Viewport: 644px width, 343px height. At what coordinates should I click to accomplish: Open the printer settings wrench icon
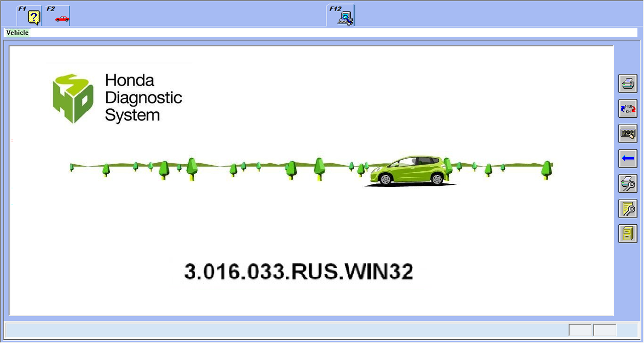coord(628,183)
